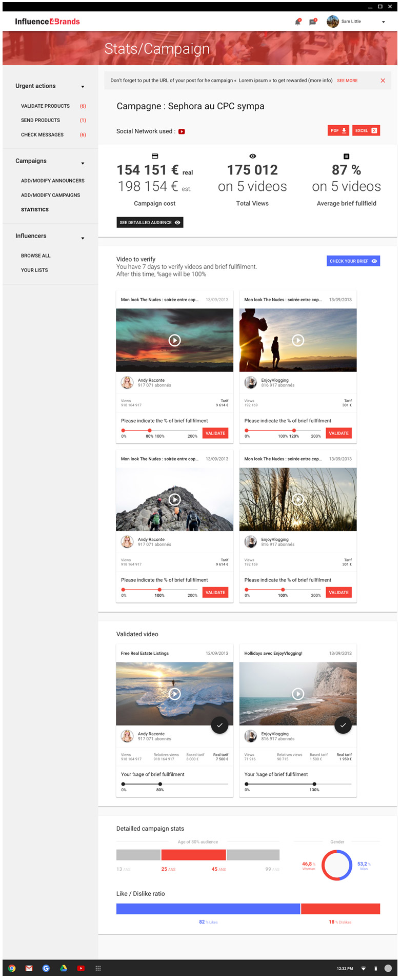Click the Sam Little profile avatar
Viewport: 401px width, 980px height.
333,22
